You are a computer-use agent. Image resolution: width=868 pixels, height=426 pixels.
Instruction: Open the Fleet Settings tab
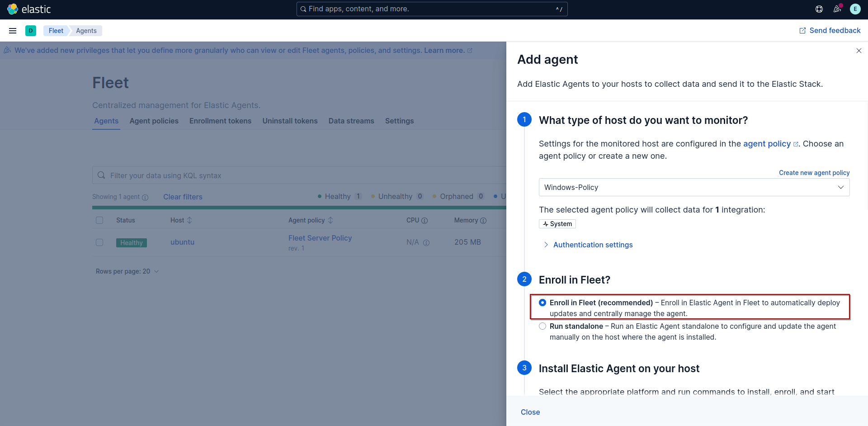[x=399, y=121]
